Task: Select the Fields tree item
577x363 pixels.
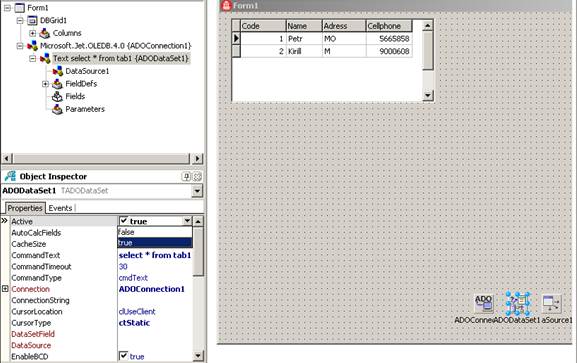Action: coord(75,96)
